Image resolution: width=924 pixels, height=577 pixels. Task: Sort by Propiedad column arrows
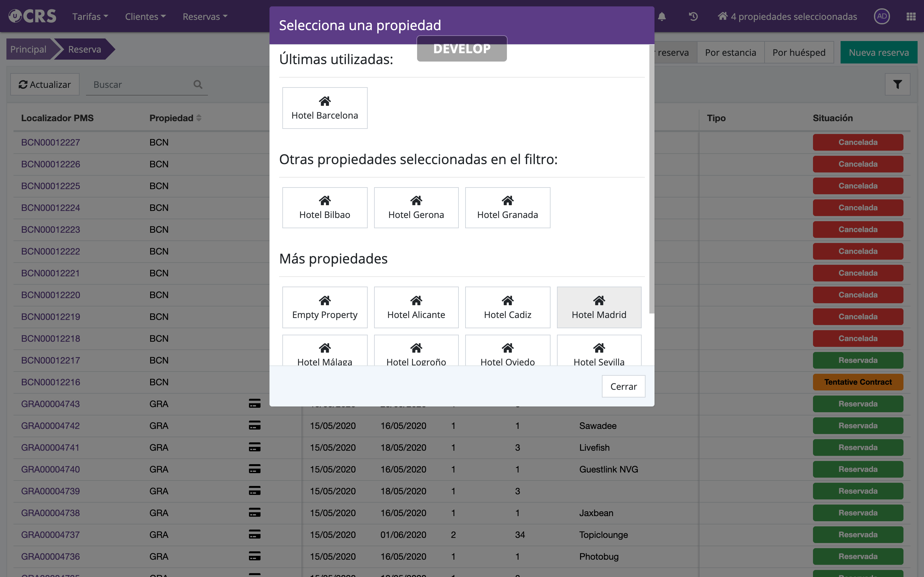199,118
